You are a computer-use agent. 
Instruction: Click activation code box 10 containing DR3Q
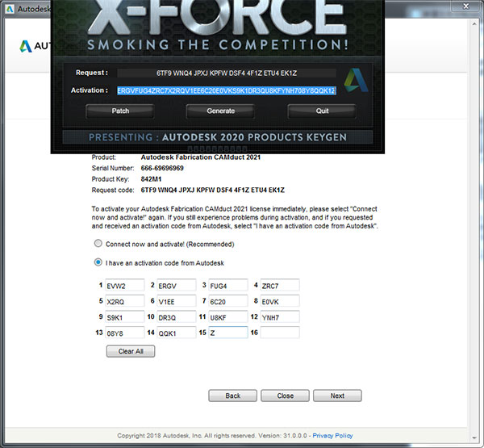point(177,316)
